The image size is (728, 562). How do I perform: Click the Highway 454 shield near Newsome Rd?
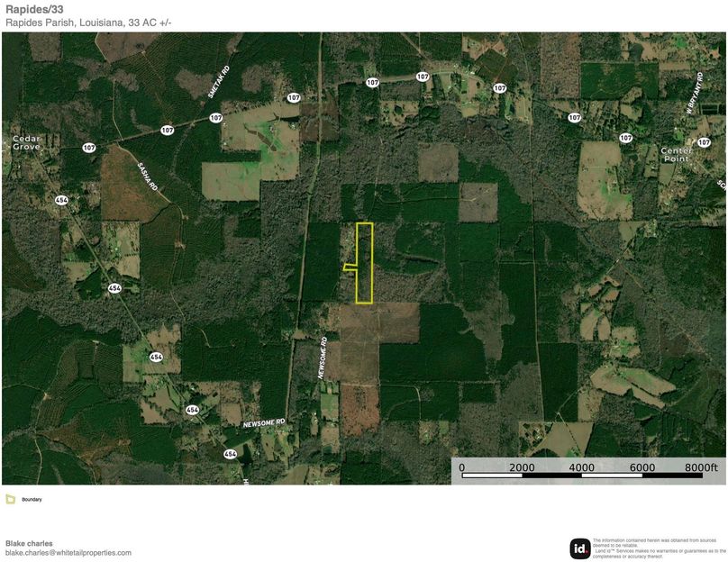192,410
